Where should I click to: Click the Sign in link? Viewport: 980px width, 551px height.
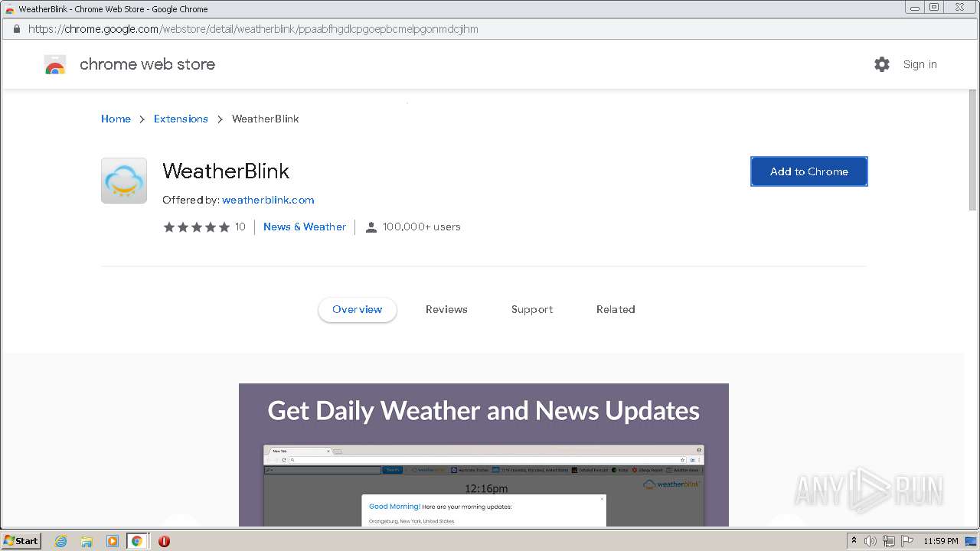(920, 64)
